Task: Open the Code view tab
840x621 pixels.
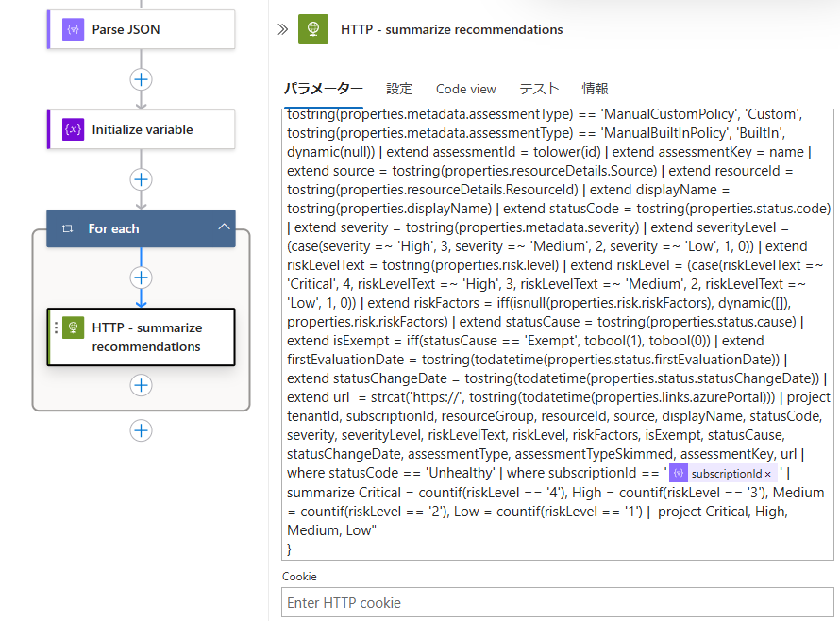Action: pyautogui.click(x=465, y=89)
